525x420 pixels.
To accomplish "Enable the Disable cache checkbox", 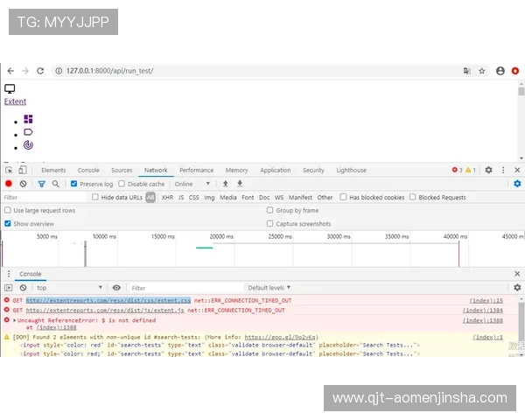I will pyautogui.click(x=122, y=184).
